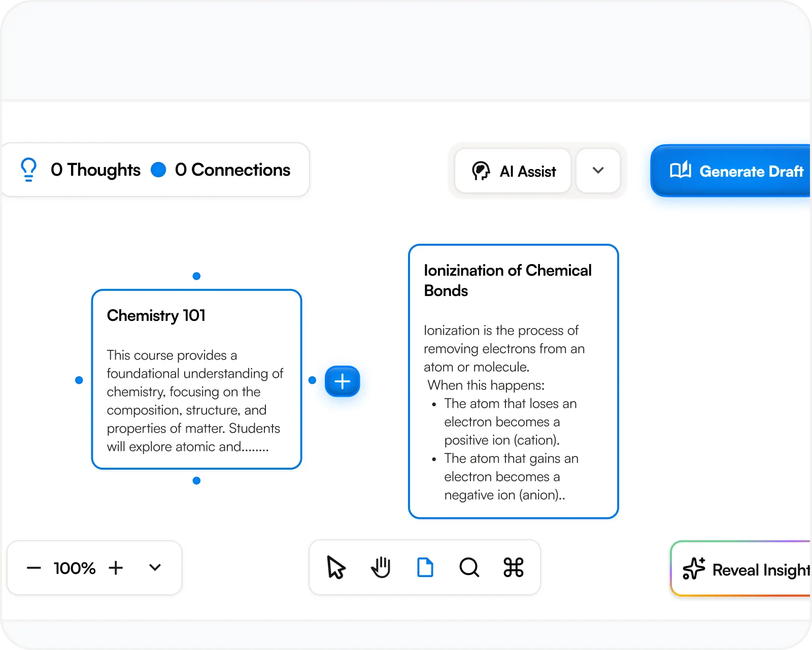The height and width of the screenshot is (650, 812).
Task: Toggle the right connection anchor on Chemistry 101 card
Action: click(312, 380)
